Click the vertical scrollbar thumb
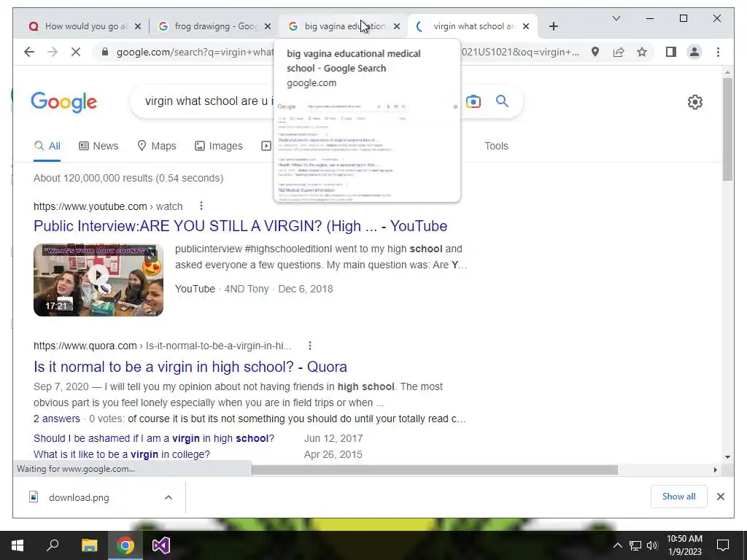Viewport: 747px width, 560px height. coord(727,129)
